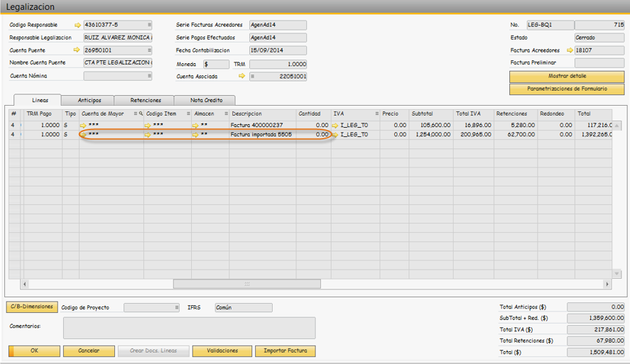Select the Nota Credito tab
Image resolution: width=630 pixels, height=364 pixels.
[206, 100]
